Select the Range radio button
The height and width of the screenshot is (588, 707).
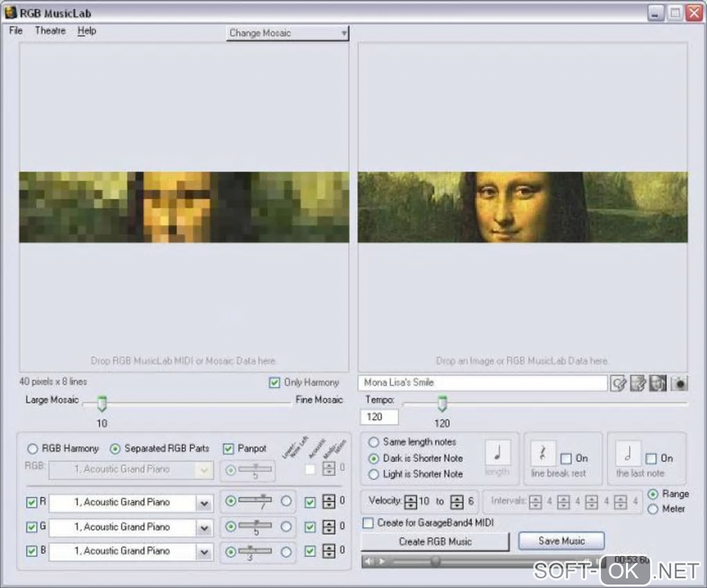click(652, 494)
